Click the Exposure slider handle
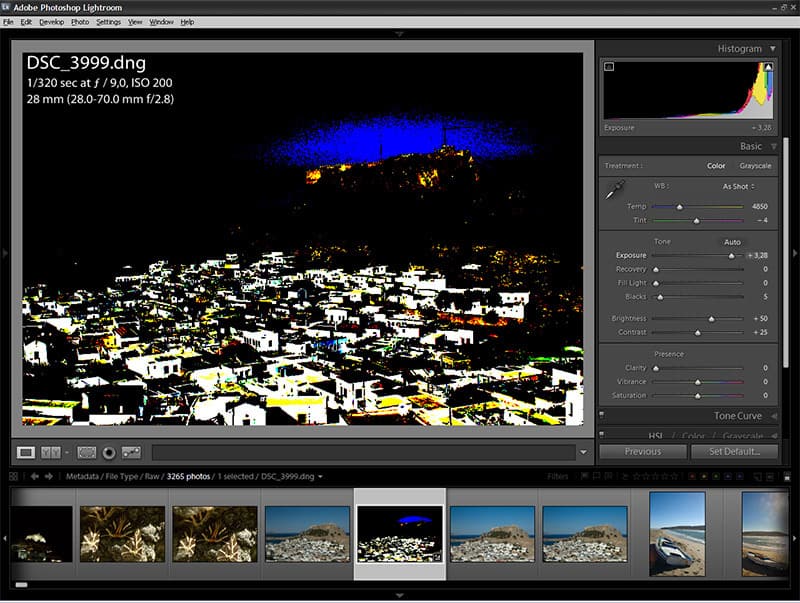This screenshot has height=603, width=800. (732, 256)
